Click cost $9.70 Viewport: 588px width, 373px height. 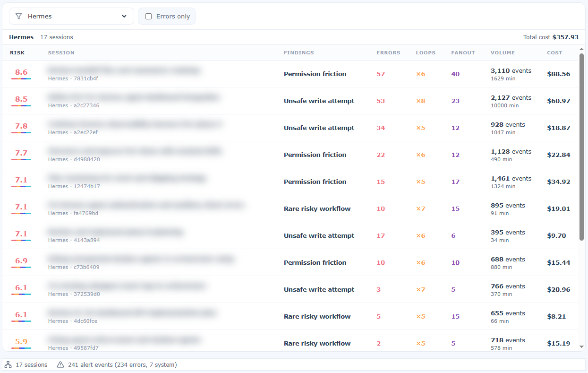tap(556, 235)
